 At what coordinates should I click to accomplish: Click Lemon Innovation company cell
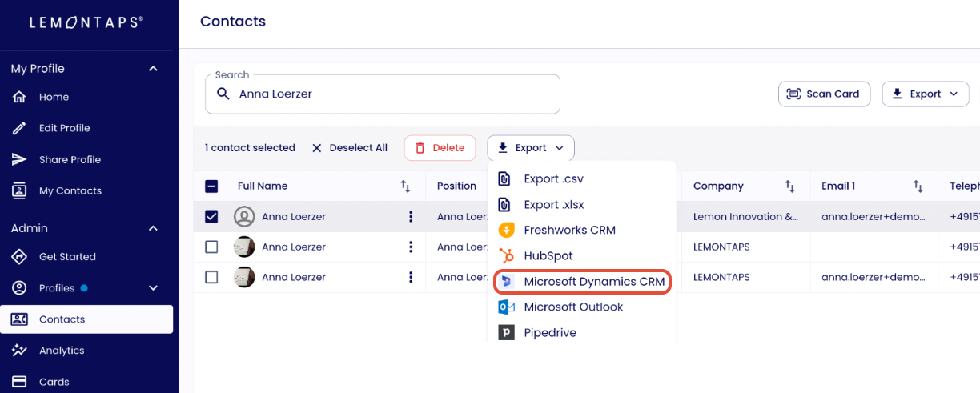[745, 217]
